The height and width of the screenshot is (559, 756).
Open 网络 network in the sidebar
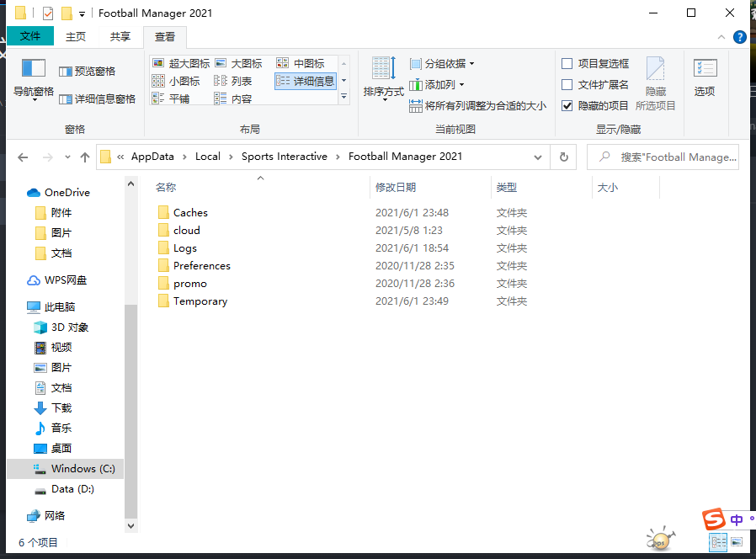[x=45, y=516]
